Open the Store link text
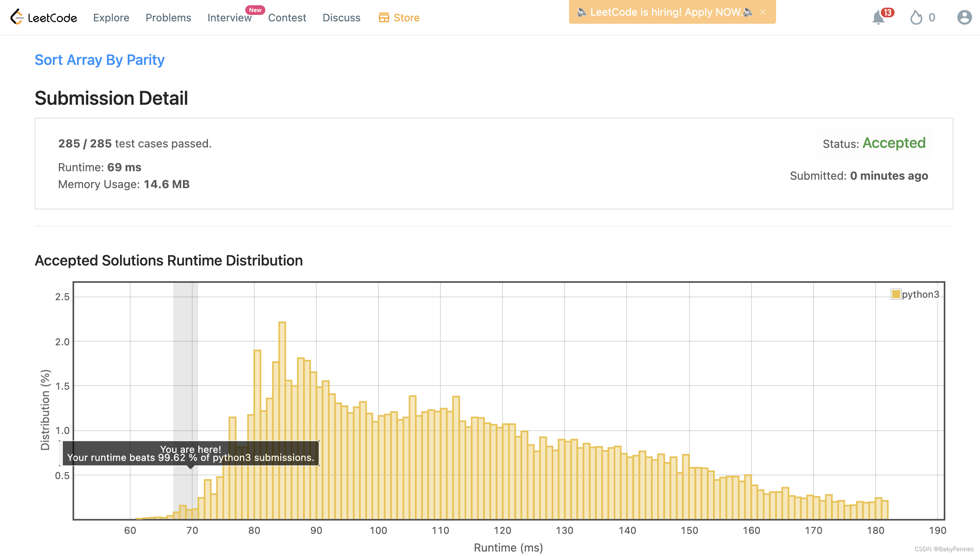This screenshot has height=556, width=980. [x=406, y=18]
